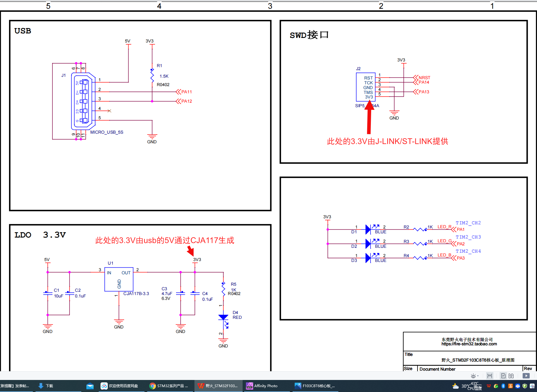This screenshot has width=537, height=392.
Task: Click the LED_G net label
Action: click(x=444, y=241)
